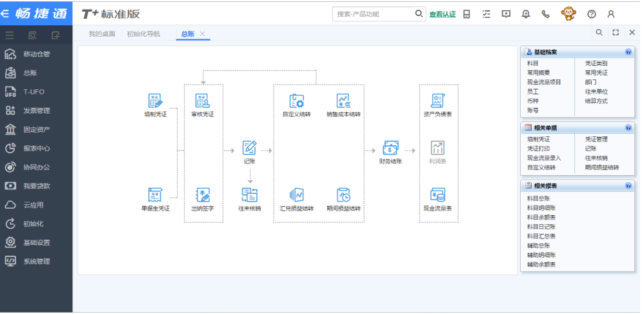Switch to the 初始化导航 tab
644x314 pixels.
(x=143, y=34)
